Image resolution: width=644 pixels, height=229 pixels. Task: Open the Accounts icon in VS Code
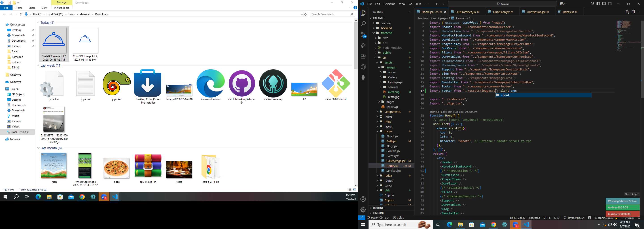pyautogui.click(x=363, y=199)
